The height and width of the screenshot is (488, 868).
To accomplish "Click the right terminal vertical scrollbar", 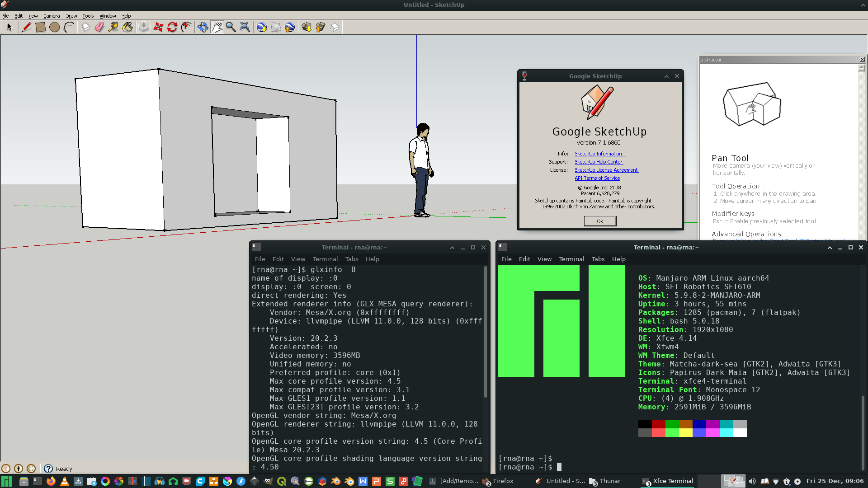I will click(863, 433).
